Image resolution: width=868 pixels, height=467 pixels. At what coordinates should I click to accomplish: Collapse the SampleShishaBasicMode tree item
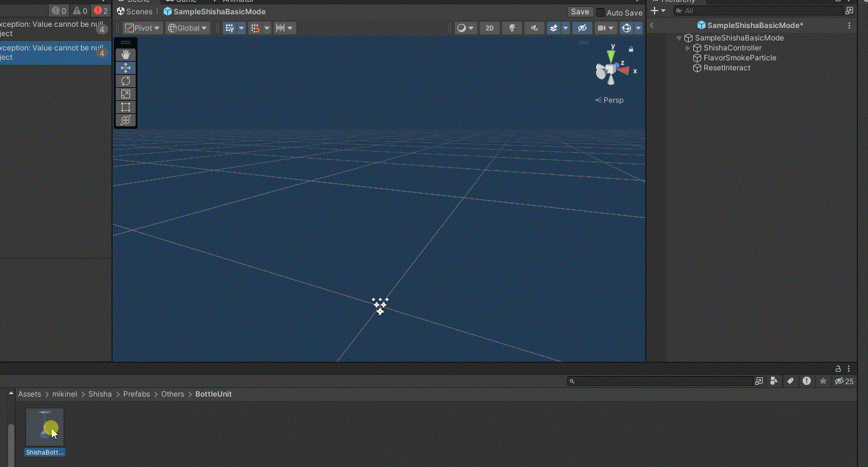pyautogui.click(x=679, y=38)
